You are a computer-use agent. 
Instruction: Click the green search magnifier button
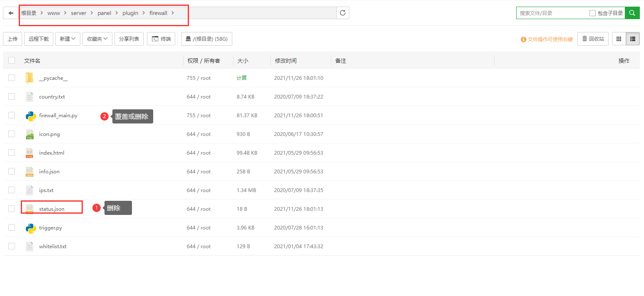pos(632,13)
